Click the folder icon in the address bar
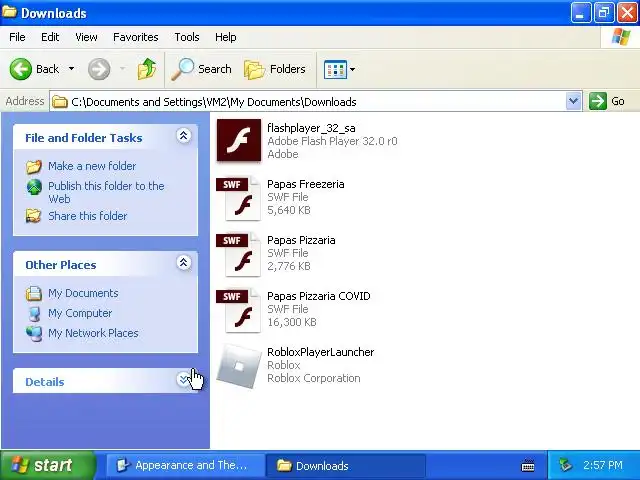 [60, 101]
